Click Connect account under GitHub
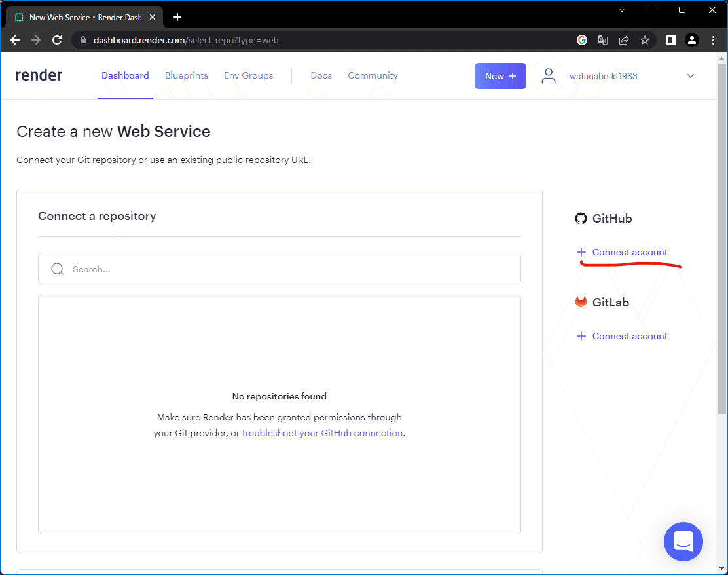 click(x=630, y=252)
